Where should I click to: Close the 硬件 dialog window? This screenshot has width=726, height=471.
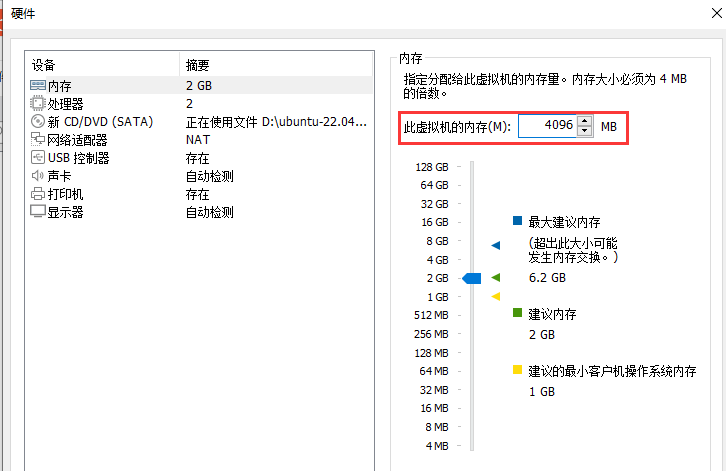pos(716,13)
